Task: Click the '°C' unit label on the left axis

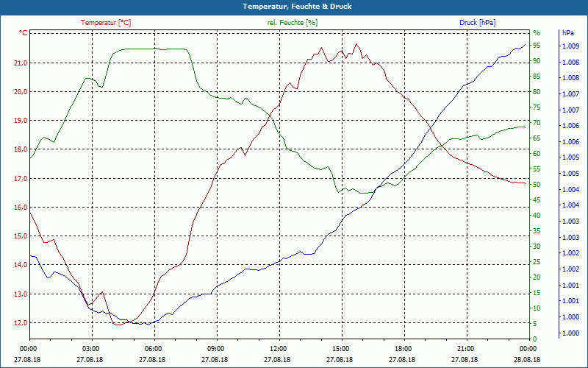Action: click(24, 33)
